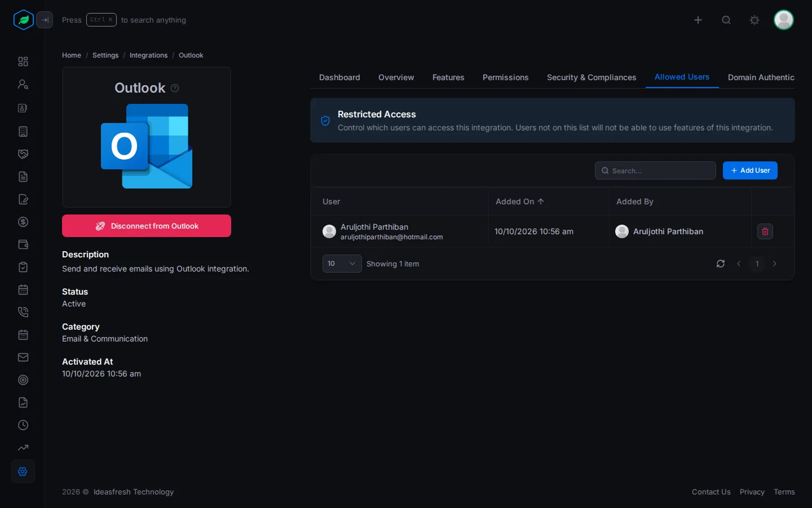Open the dollar coin icon in sidebar
The width and height of the screenshot is (812, 508).
23,222
